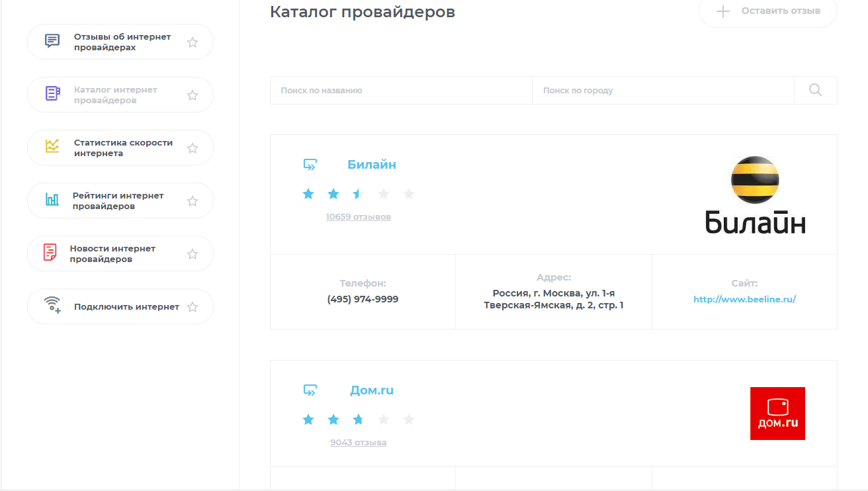Open the 10659 отзывов link
Screen dimensions: 868x491
358,217
